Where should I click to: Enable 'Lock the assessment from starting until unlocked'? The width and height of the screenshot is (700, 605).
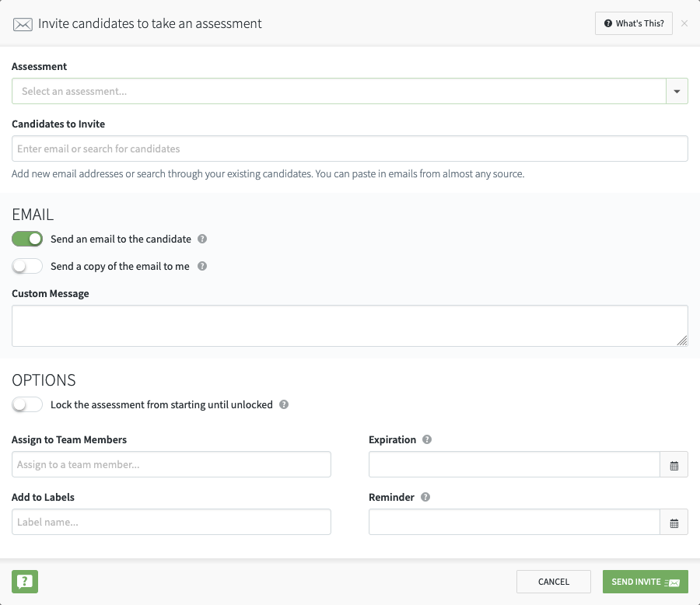point(27,404)
